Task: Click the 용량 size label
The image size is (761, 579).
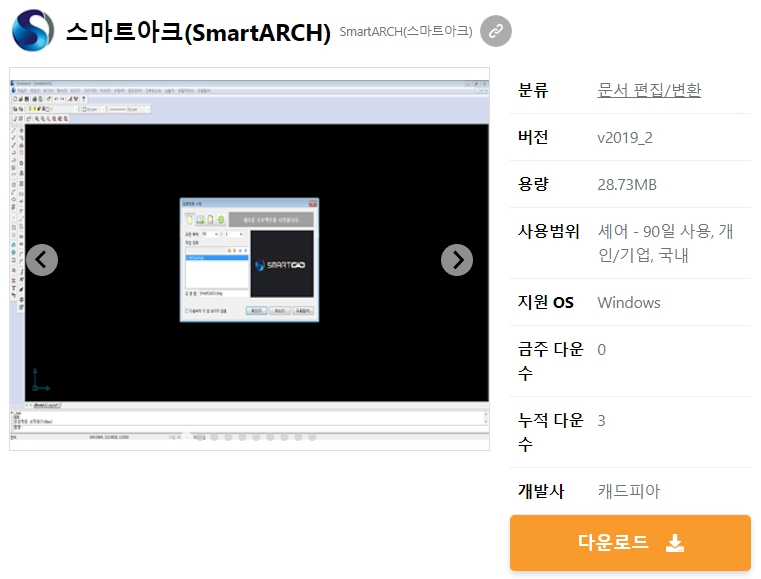Action: [533, 184]
